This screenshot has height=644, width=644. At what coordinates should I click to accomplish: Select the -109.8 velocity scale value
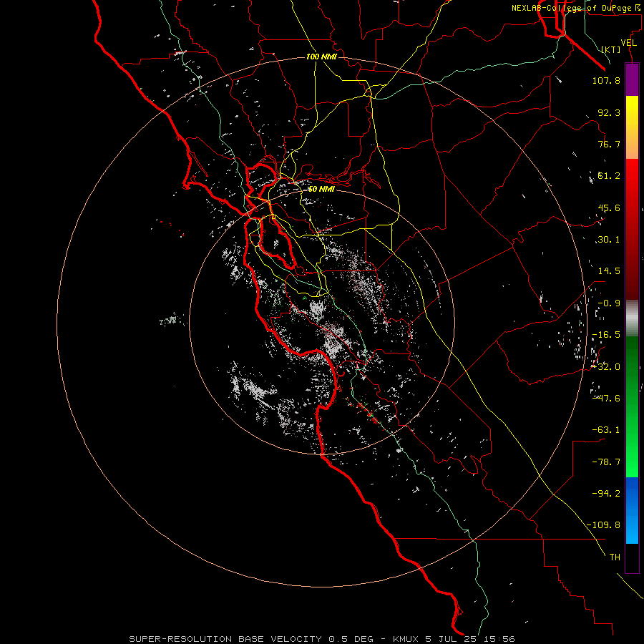(x=603, y=525)
